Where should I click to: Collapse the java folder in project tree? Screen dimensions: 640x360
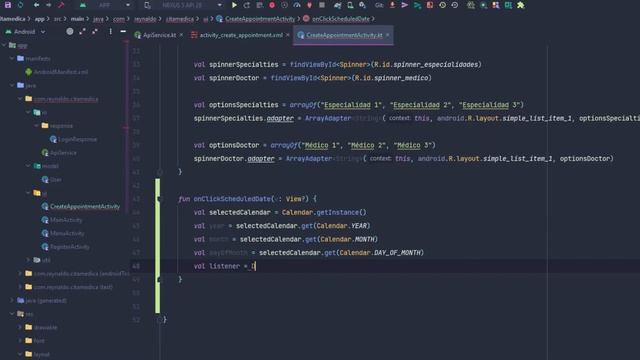pos(12,85)
